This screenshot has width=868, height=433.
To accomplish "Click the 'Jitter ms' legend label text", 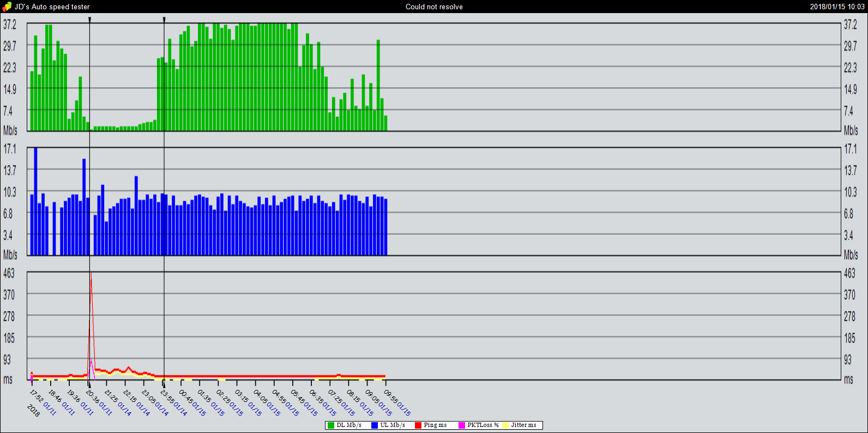I will [x=523, y=425].
